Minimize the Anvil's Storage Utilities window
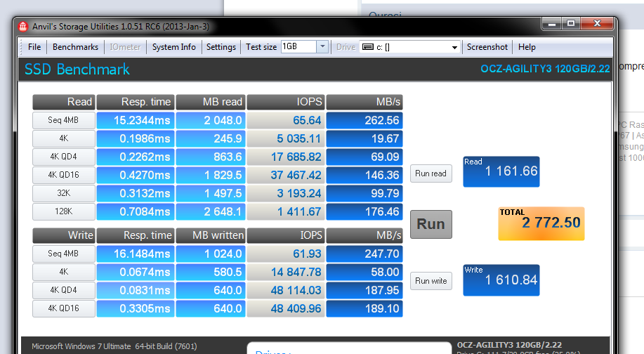Viewport: 644px width, 354px height. click(x=551, y=23)
